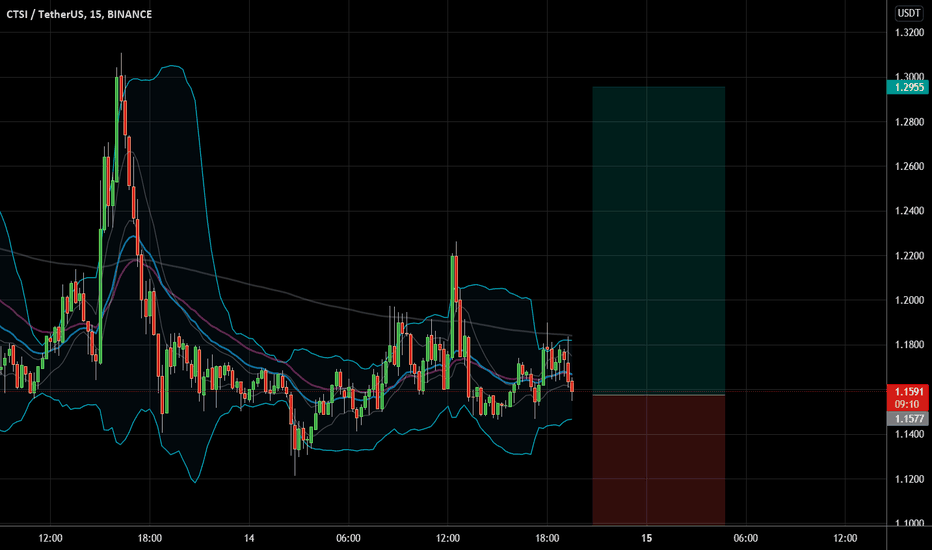Click the 1.2000 price axis label
Viewport: 932px width, 550px height.
[x=909, y=300]
